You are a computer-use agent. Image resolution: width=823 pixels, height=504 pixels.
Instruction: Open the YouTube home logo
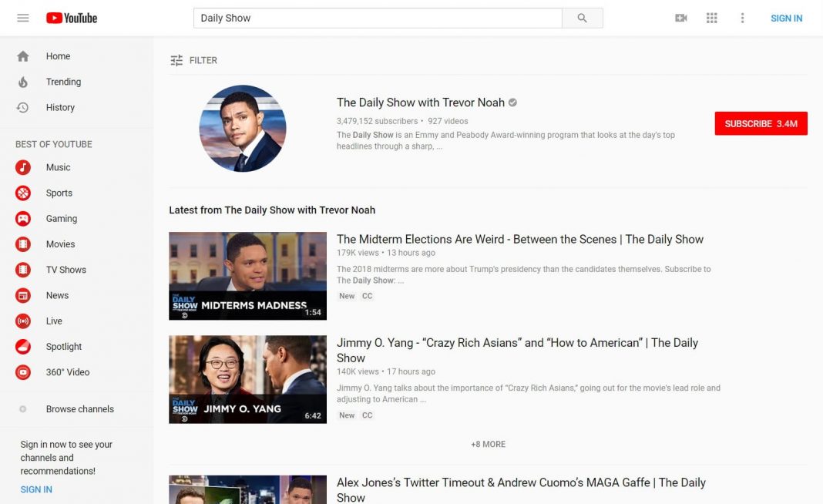(x=71, y=18)
